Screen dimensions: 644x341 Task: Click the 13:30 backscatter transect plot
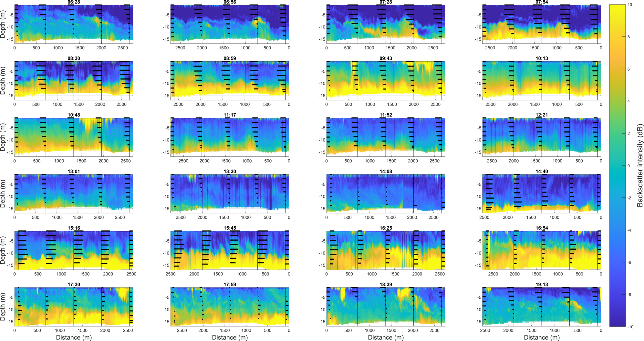point(230,193)
